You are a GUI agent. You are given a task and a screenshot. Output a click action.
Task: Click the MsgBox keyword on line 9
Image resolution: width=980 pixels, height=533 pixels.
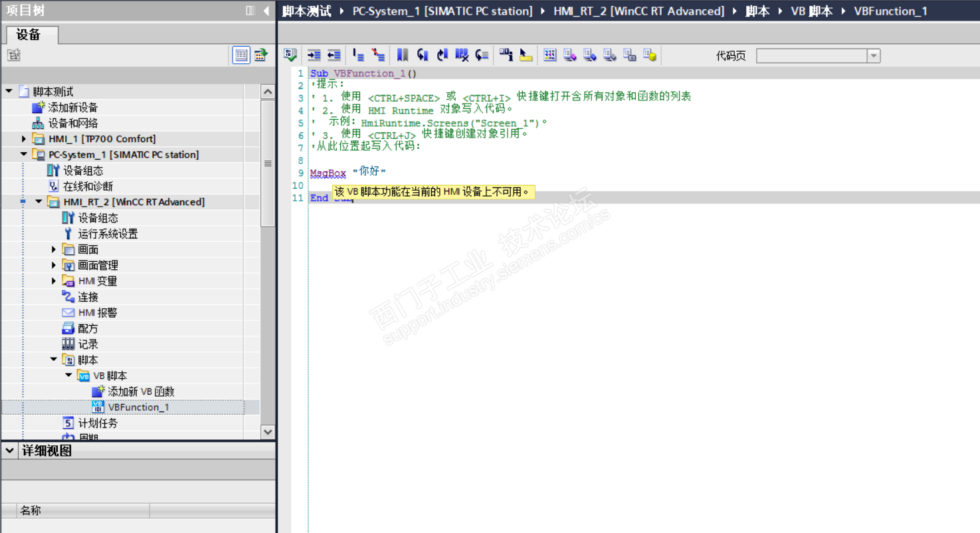click(328, 173)
